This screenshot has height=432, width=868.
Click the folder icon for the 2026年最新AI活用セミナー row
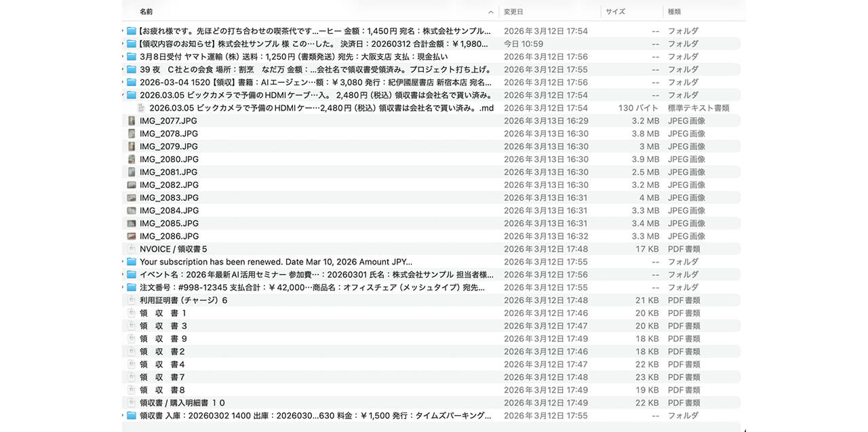pyautogui.click(x=132, y=275)
